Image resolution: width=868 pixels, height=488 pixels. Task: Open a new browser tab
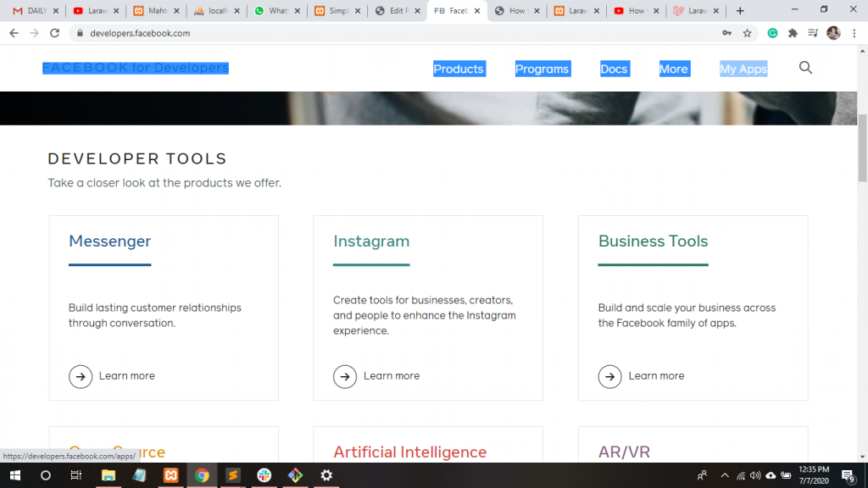pos(739,10)
